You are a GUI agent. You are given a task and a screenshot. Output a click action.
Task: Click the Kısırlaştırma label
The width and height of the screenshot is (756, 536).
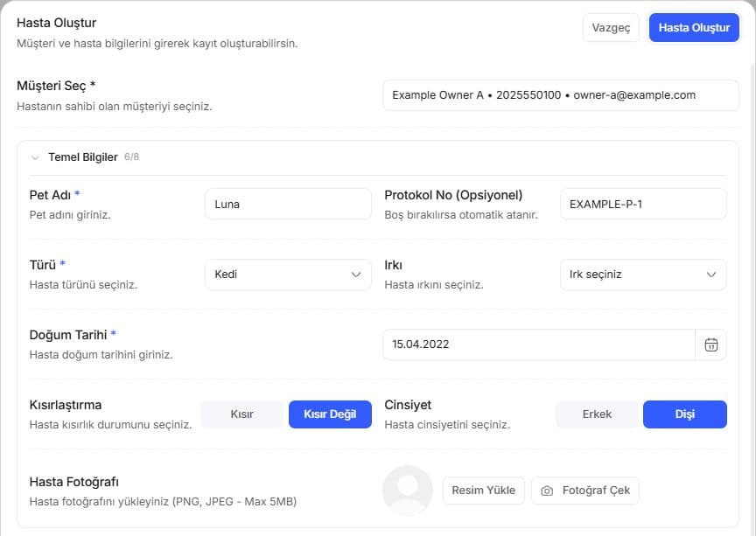(x=65, y=405)
